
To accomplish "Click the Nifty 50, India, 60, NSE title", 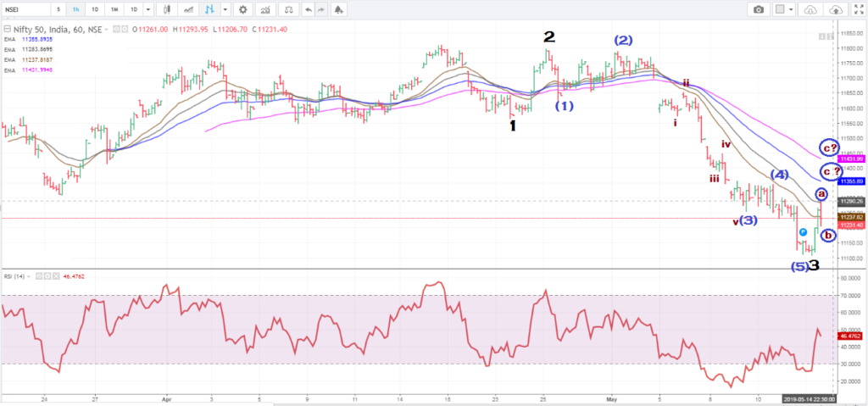I will pos(58,30).
